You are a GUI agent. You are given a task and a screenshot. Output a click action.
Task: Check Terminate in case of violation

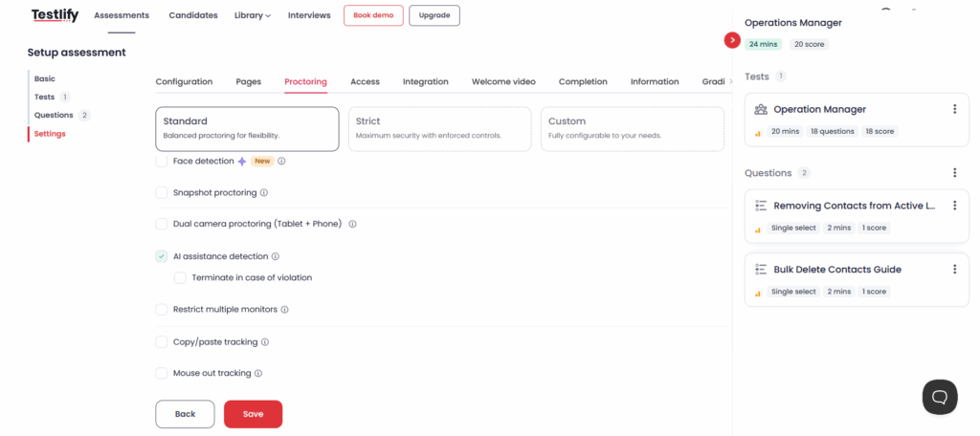pyautogui.click(x=180, y=278)
